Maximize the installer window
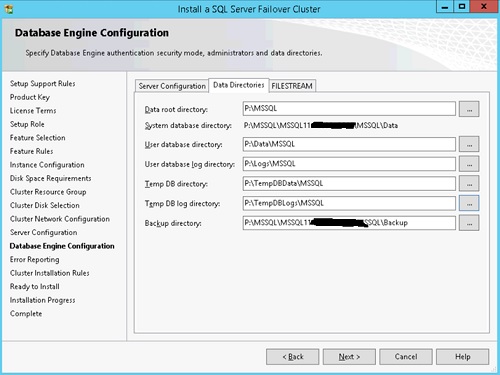500x375 pixels. pyautogui.click(x=462, y=7)
